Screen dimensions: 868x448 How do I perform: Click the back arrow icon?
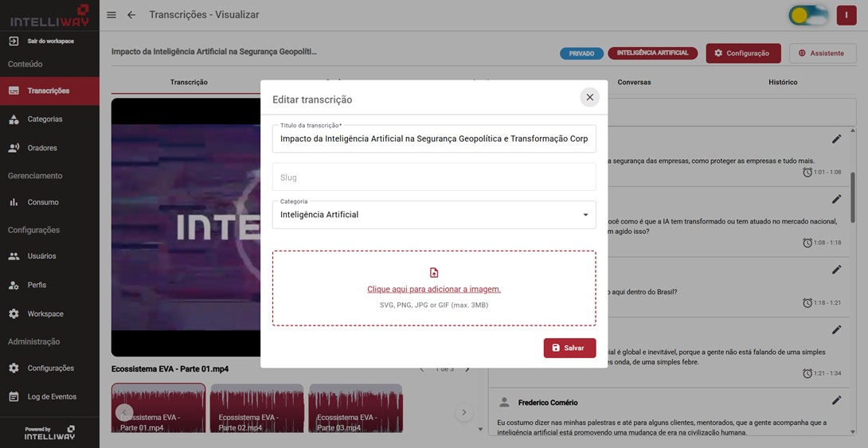click(x=131, y=15)
